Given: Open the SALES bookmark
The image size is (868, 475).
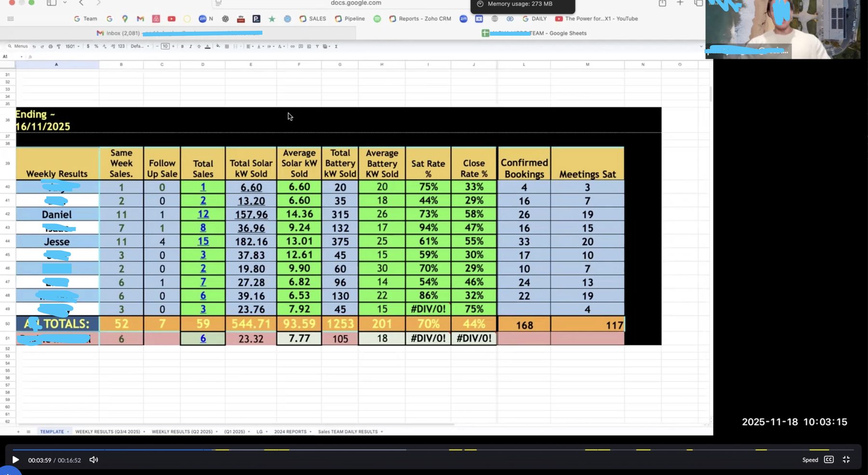Looking at the screenshot, I should click(312, 19).
